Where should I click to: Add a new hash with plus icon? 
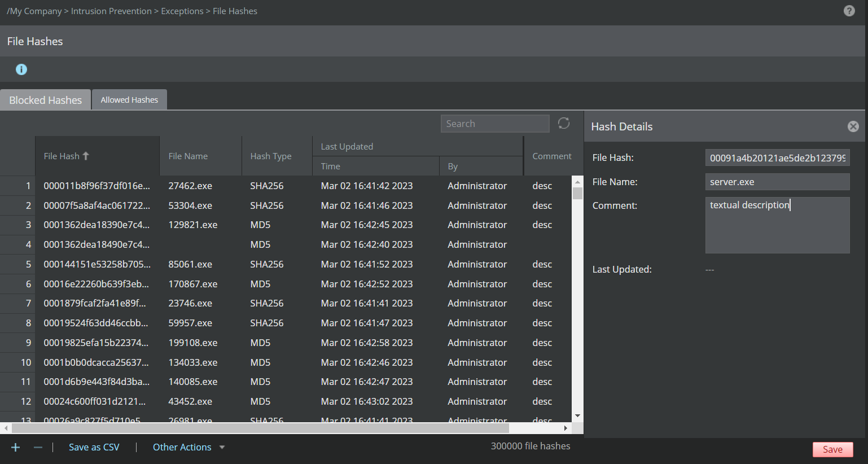(x=16, y=447)
